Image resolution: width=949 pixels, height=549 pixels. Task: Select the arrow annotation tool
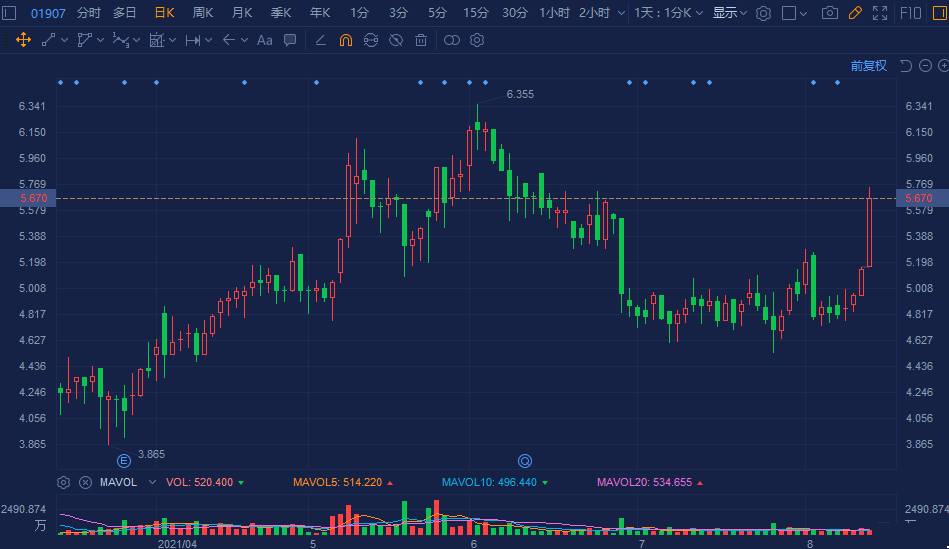[229, 40]
